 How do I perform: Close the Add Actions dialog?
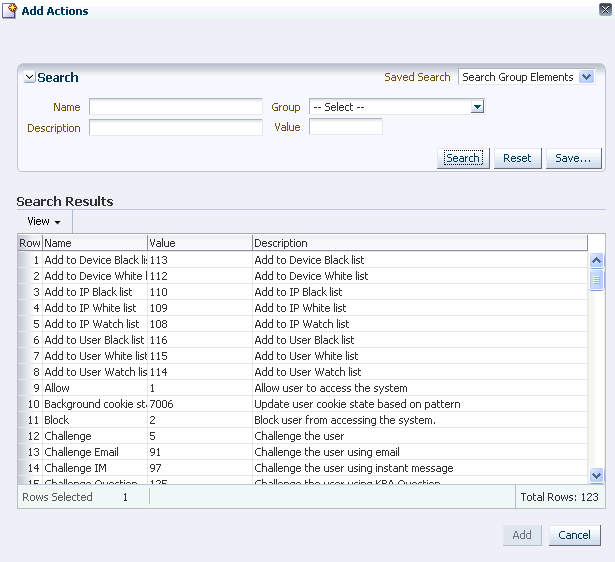click(606, 9)
